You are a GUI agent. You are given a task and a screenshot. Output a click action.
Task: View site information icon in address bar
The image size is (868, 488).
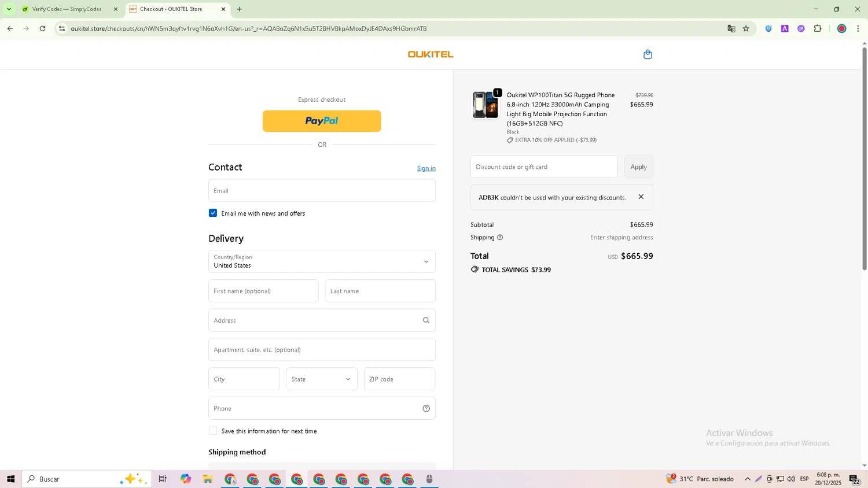coord(62,28)
